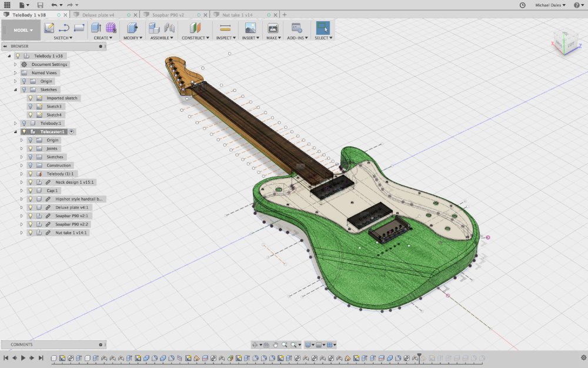This screenshot has width=588, height=368.
Task: Toggle visibility of Deluxe plate v4:1
Action: [x=31, y=207]
